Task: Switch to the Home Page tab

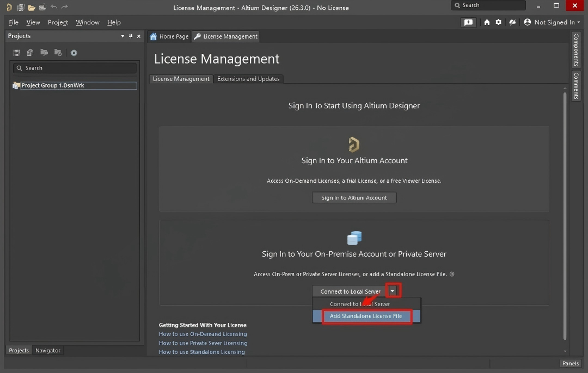Action: point(169,36)
